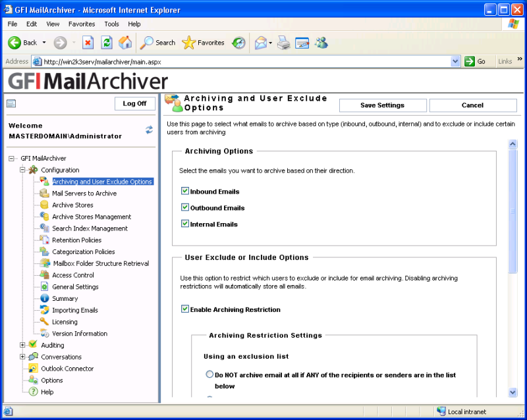Refresh the page using toolbar icon
Viewport: 527px width, 420px height.
(107, 43)
